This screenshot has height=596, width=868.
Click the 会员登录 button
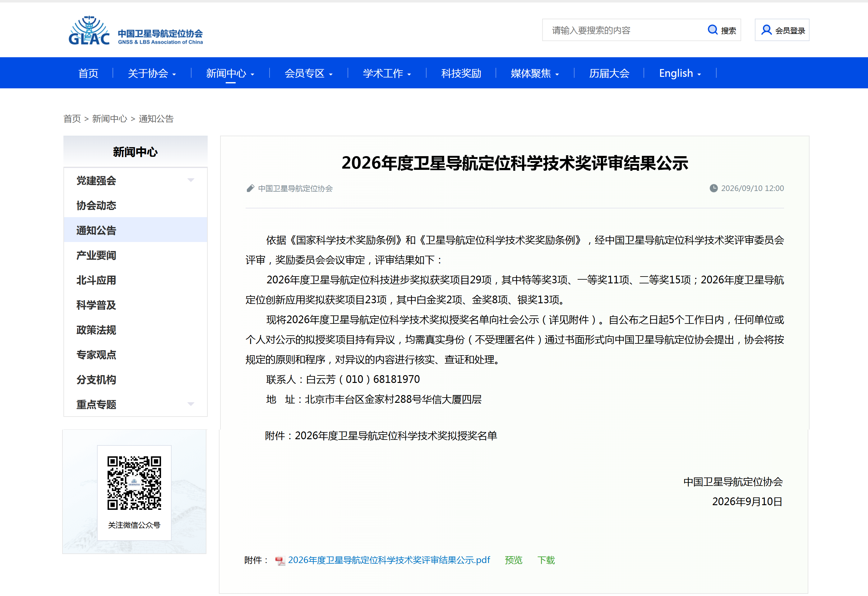click(782, 30)
